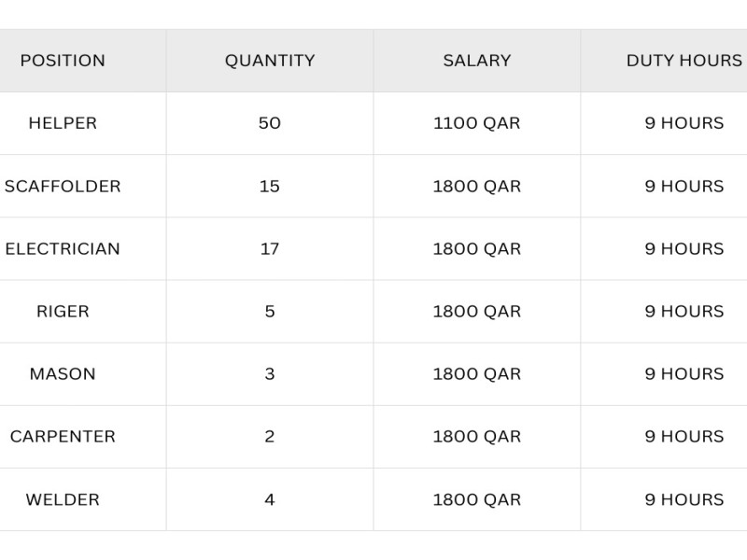
Task: Select the HELPER position cell
Action: click(63, 123)
